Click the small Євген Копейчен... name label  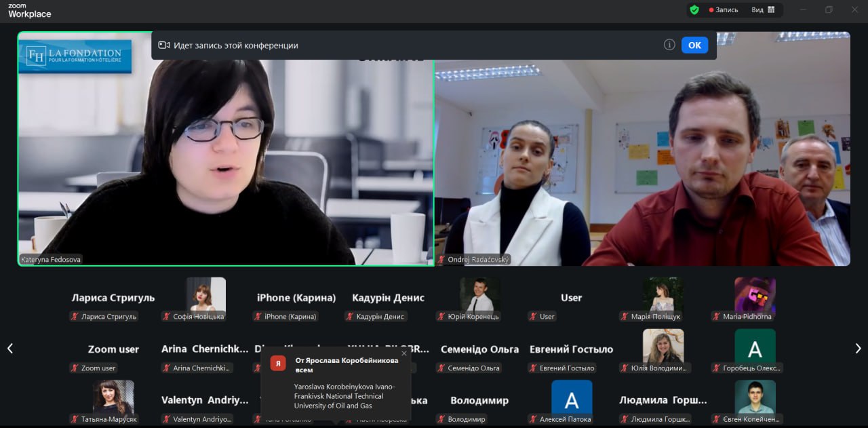click(752, 419)
